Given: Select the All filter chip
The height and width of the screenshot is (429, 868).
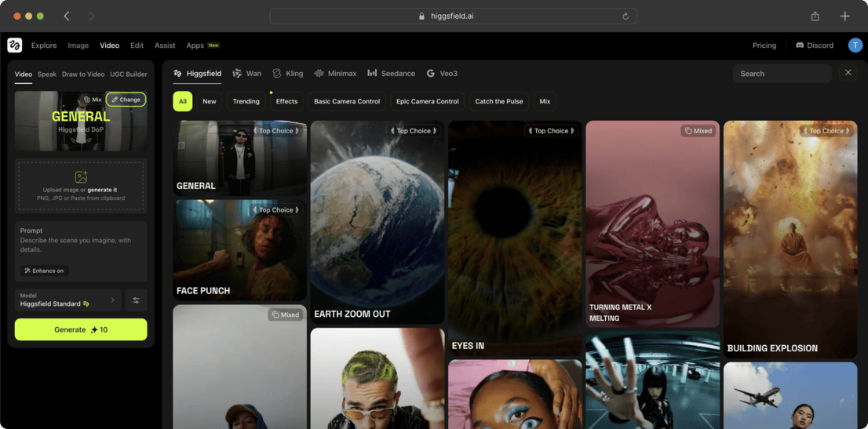Looking at the screenshot, I should point(182,101).
